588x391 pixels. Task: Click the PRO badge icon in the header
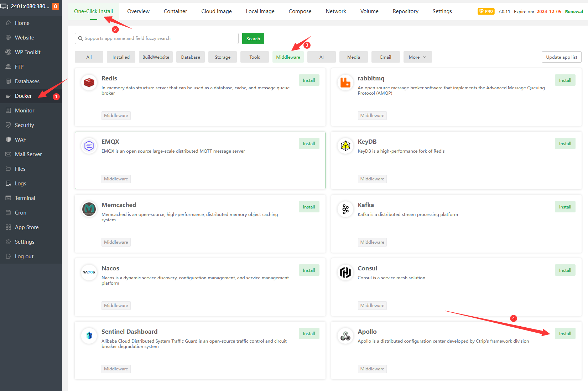pos(486,11)
